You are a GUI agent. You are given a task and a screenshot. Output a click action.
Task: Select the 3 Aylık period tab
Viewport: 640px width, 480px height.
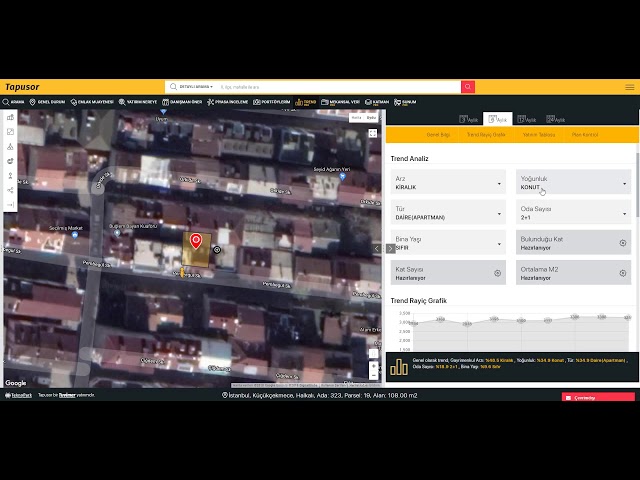(x=468, y=119)
